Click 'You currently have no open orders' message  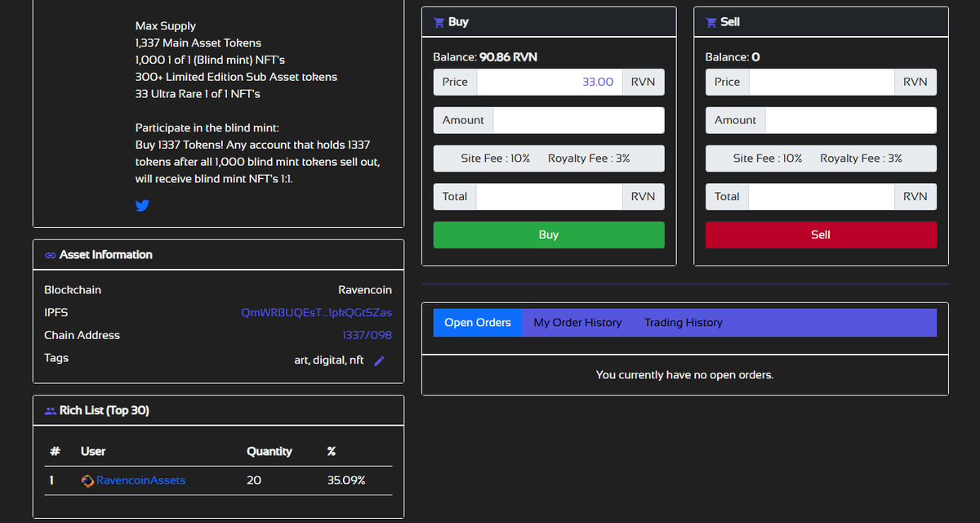click(x=684, y=375)
